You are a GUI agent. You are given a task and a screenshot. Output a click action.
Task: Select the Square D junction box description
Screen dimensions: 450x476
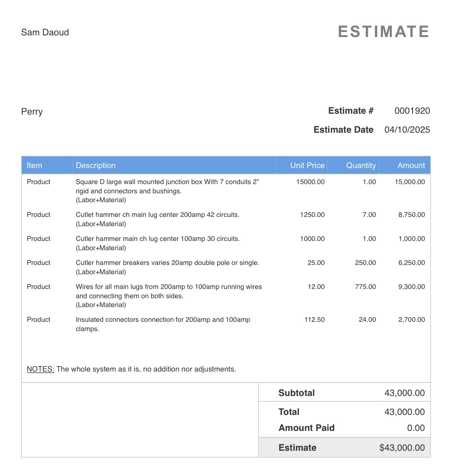pos(167,191)
